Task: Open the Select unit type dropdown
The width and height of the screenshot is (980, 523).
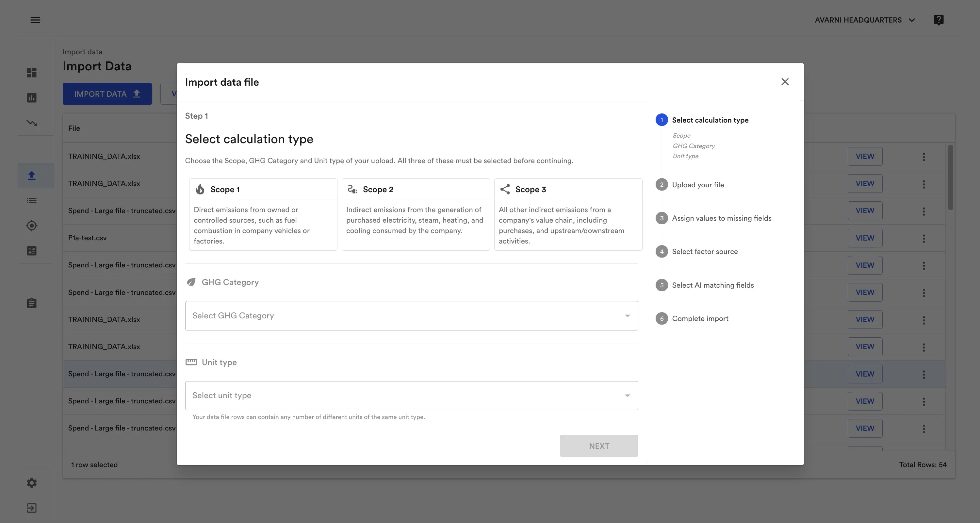Action: (412, 396)
